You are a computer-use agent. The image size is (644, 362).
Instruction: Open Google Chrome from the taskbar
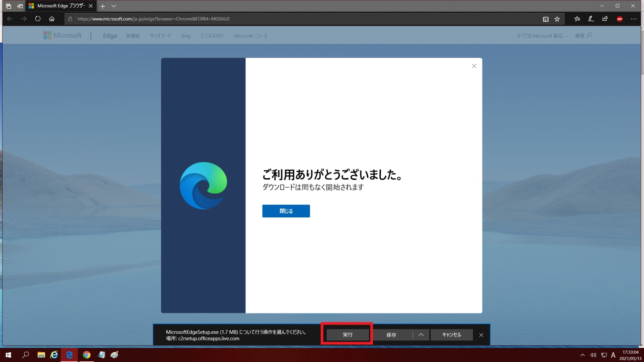click(87, 355)
